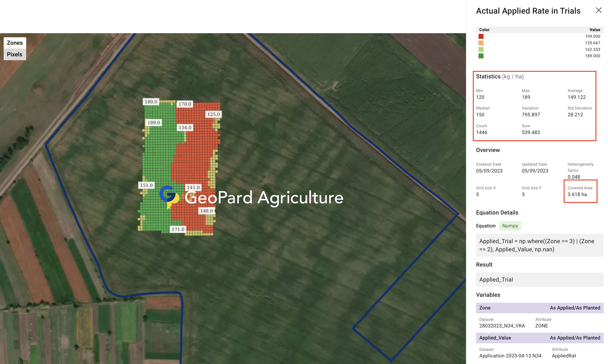Image resolution: width=608 pixels, height=364 pixels.
Task: Close the Actual Applied Rate panel
Action: click(598, 10)
